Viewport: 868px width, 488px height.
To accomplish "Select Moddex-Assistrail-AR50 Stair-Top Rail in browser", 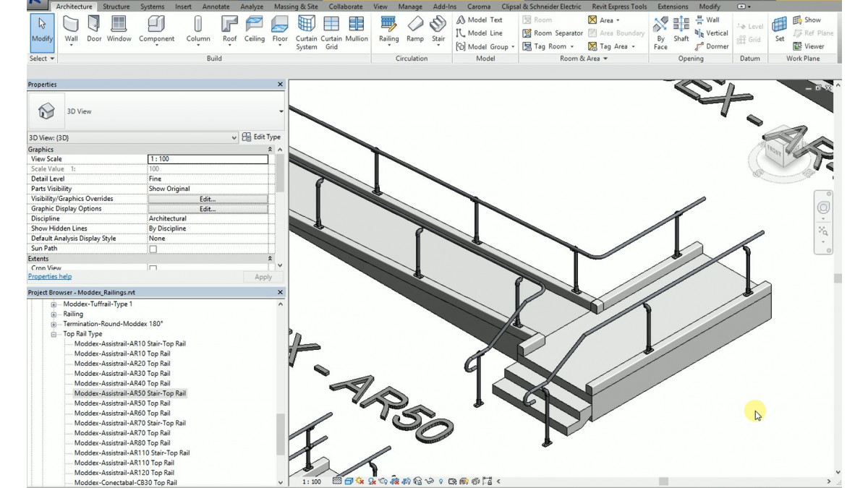I will [x=130, y=393].
